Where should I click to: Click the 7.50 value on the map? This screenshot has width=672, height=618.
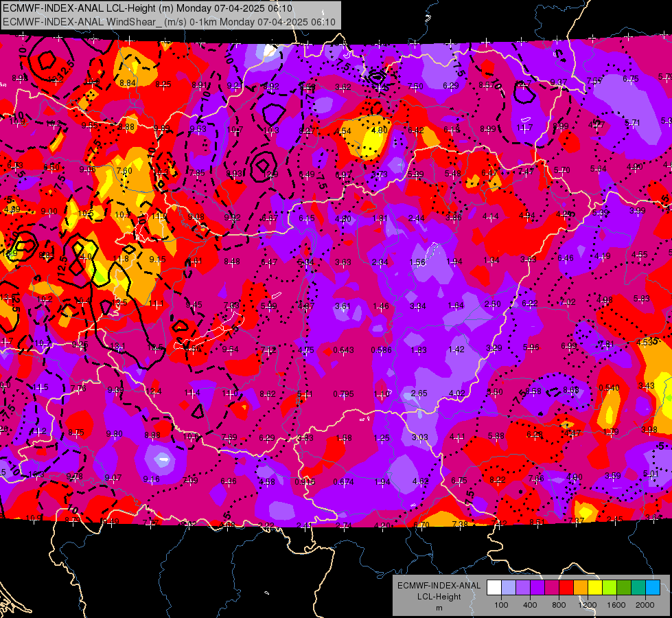tap(415, 87)
